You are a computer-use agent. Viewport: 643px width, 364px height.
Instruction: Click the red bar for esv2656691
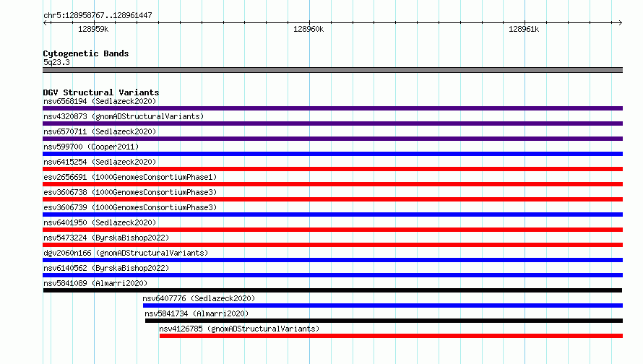tap(332, 184)
